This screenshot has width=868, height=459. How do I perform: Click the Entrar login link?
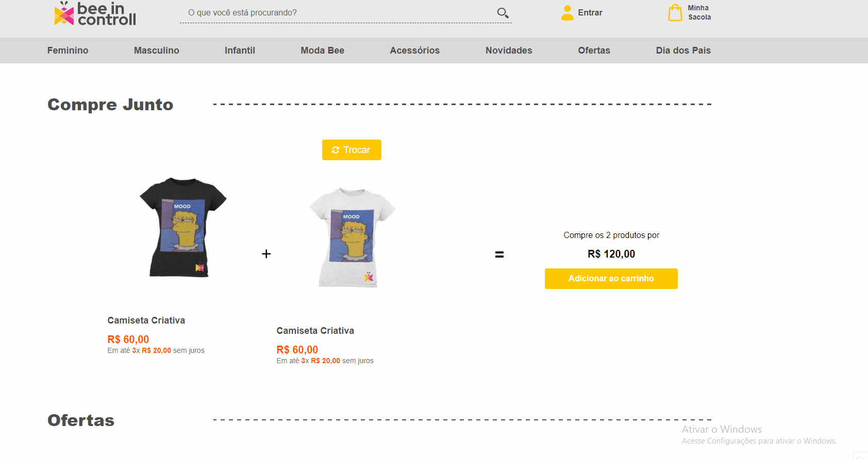(x=590, y=13)
